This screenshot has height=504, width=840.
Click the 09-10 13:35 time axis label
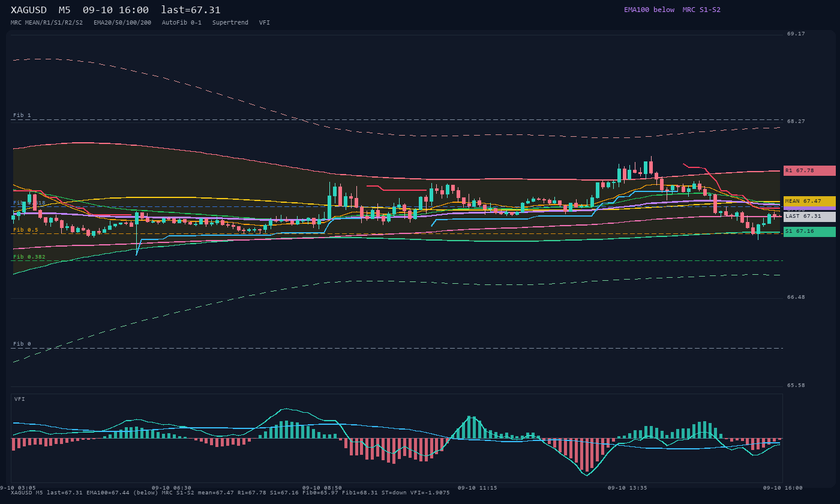[628, 488]
